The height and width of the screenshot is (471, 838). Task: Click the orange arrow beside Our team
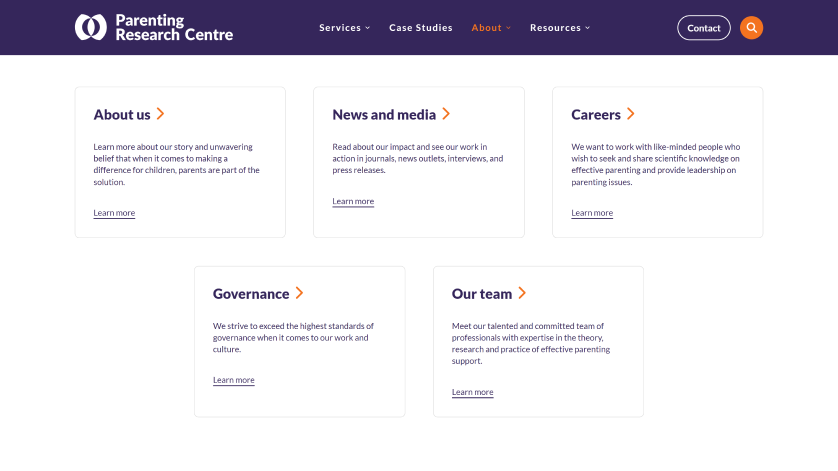click(x=522, y=293)
